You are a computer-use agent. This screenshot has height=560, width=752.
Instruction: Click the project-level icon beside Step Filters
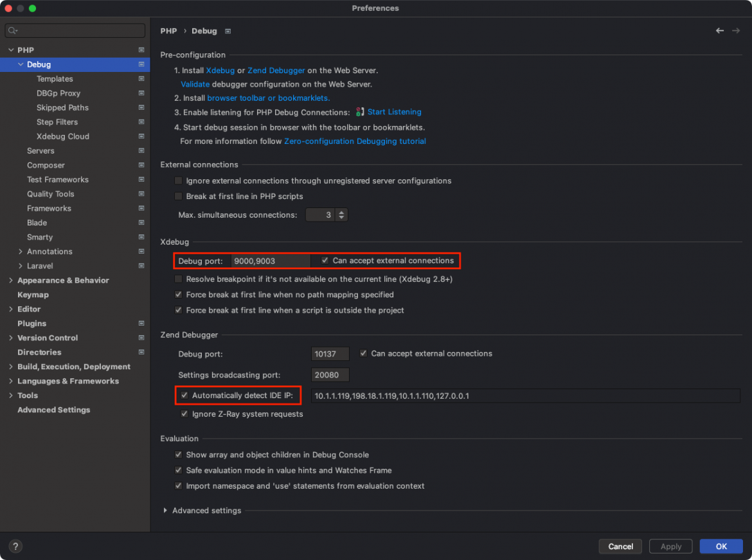(x=141, y=121)
